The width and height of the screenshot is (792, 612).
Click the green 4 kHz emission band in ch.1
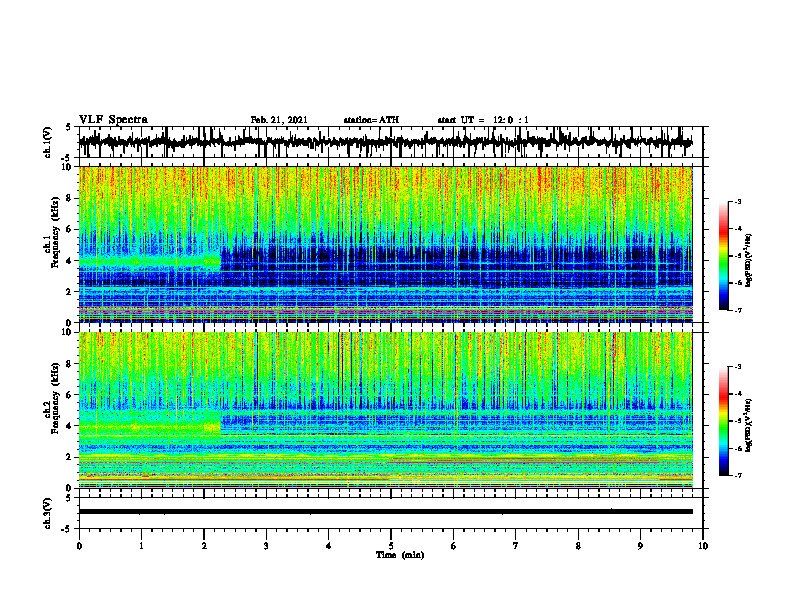(x=150, y=262)
